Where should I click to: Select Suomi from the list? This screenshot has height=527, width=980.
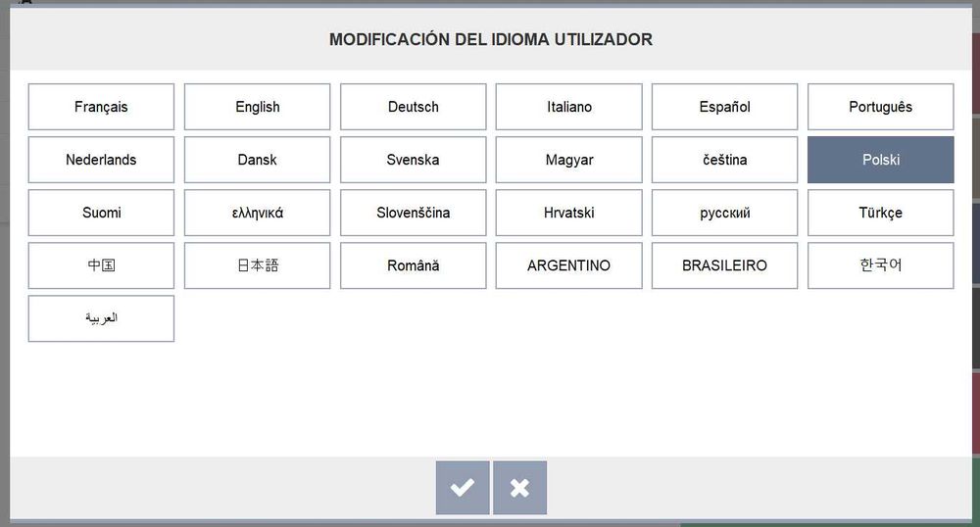(x=101, y=213)
